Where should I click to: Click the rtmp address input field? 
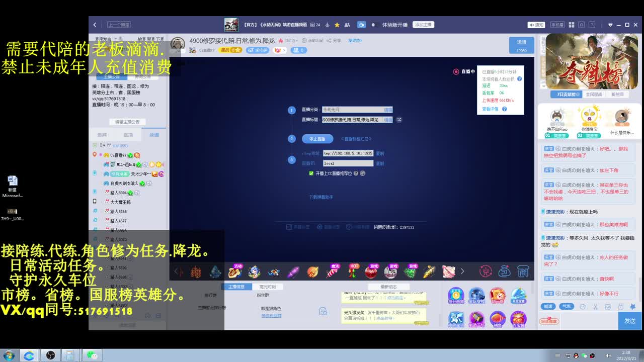click(348, 153)
